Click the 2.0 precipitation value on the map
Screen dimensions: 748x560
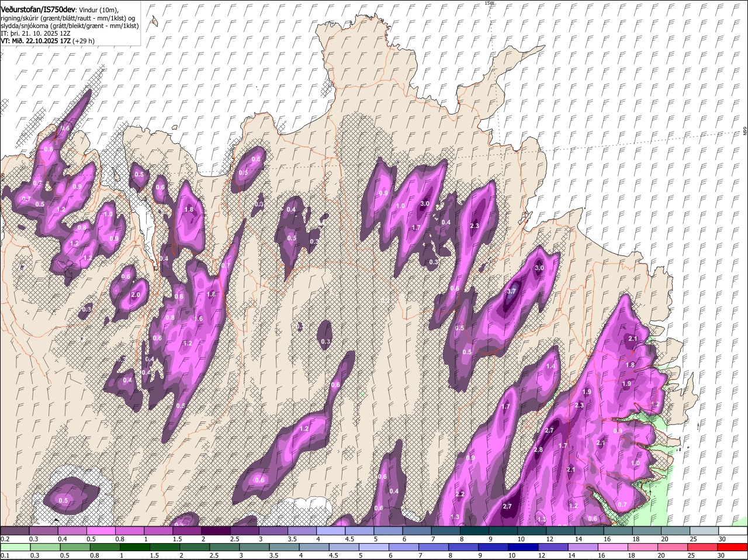coord(136,295)
